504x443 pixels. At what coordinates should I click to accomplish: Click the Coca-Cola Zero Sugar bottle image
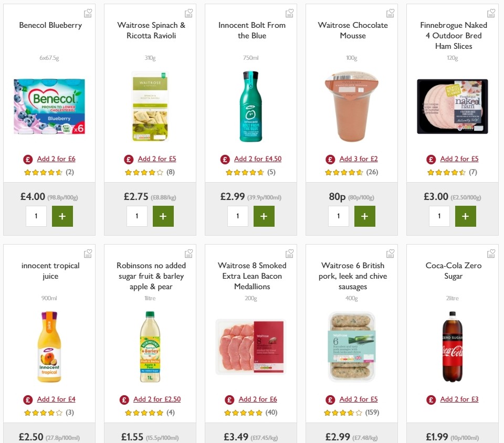click(452, 346)
